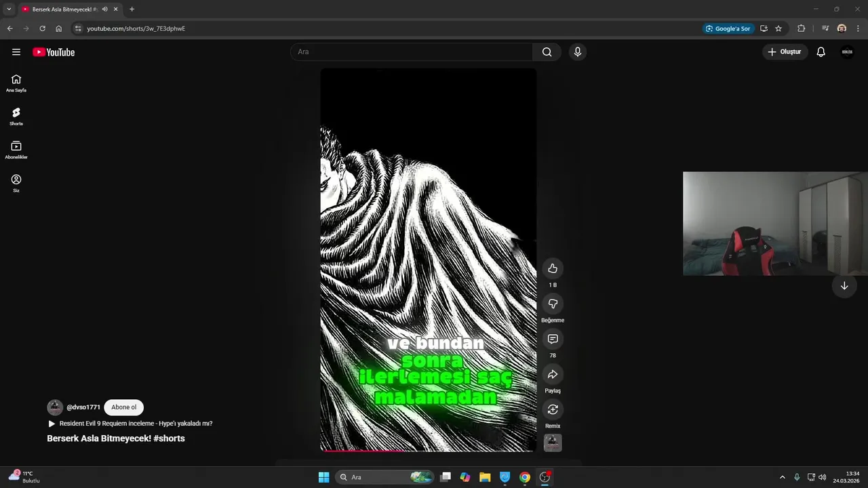
Task: Open YouTube notifications bell
Action: tap(821, 52)
